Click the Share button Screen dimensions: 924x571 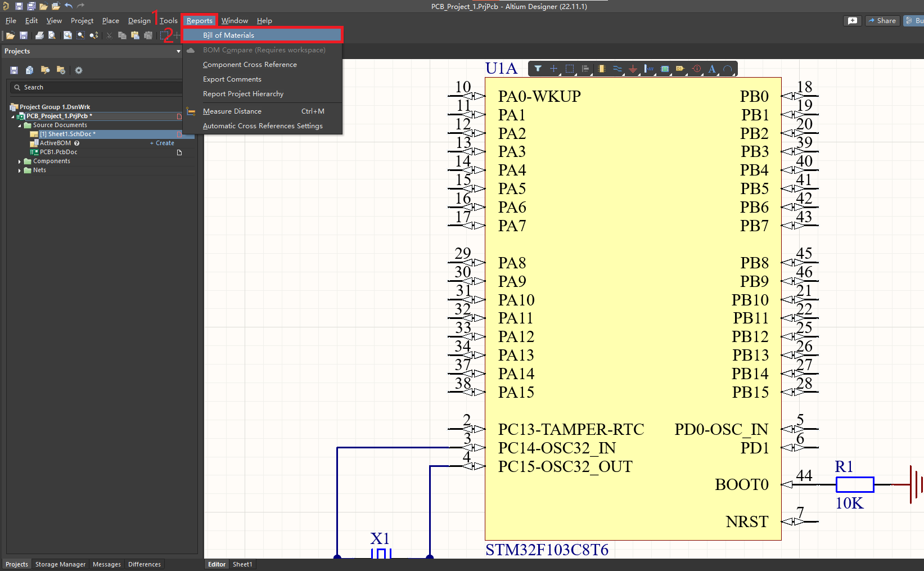[882, 21]
